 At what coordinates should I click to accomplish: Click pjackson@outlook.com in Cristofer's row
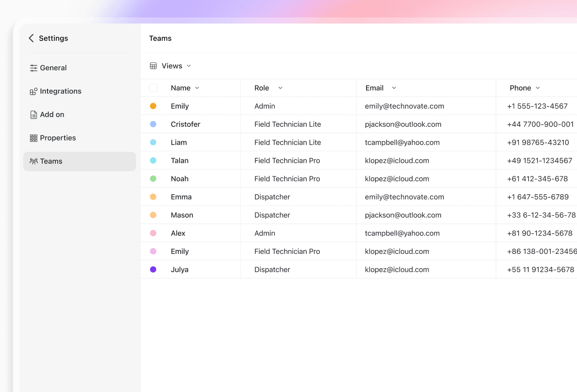403,124
